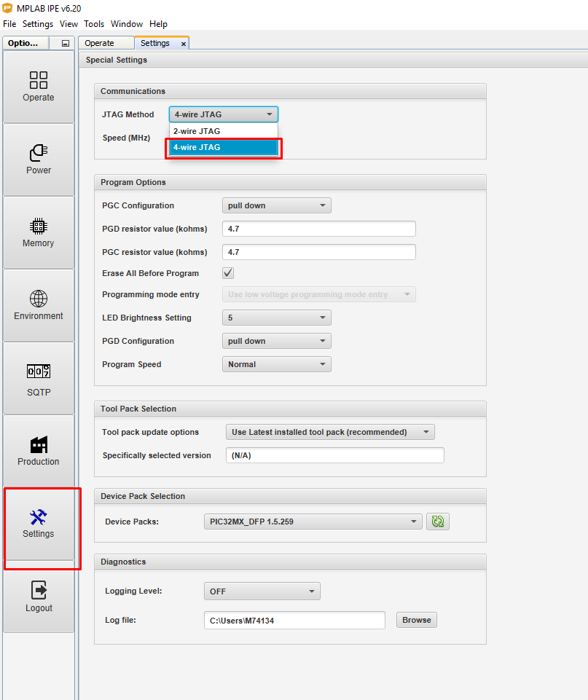Click the Logout sidebar icon

pos(38,597)
